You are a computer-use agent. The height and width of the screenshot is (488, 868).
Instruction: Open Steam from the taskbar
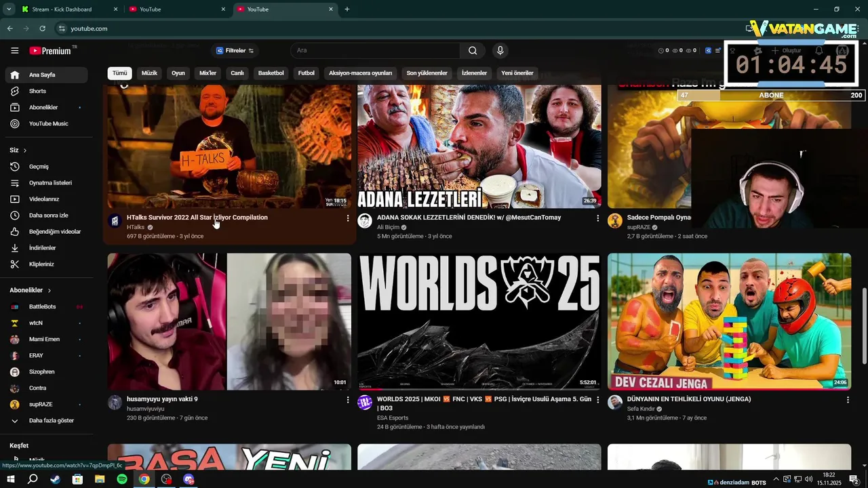[x=56, y=479]
